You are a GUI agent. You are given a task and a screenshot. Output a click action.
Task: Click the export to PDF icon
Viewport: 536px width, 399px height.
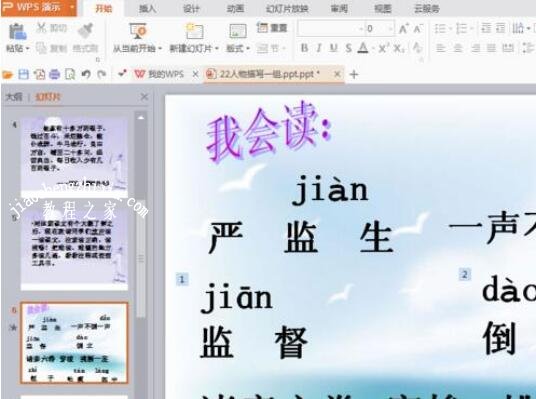39,74
